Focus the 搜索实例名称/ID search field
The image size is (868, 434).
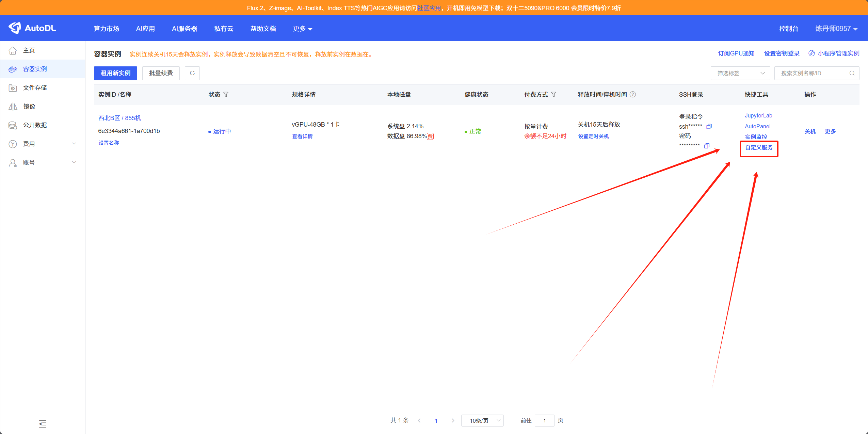812,73
